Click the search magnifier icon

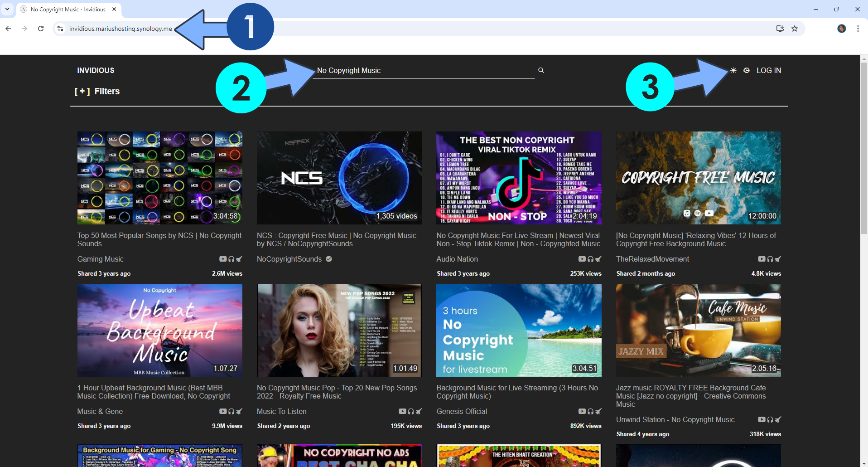click(x=541, y=70)
